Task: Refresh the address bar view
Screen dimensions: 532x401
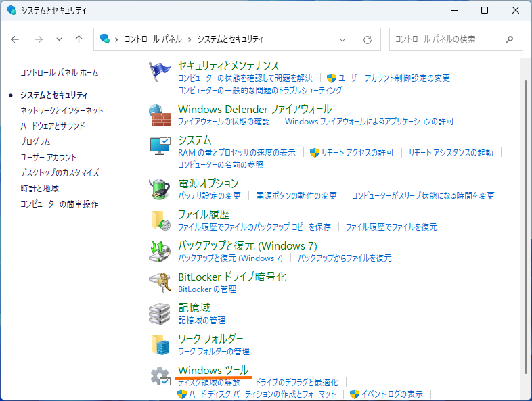Action: (368, 40)
